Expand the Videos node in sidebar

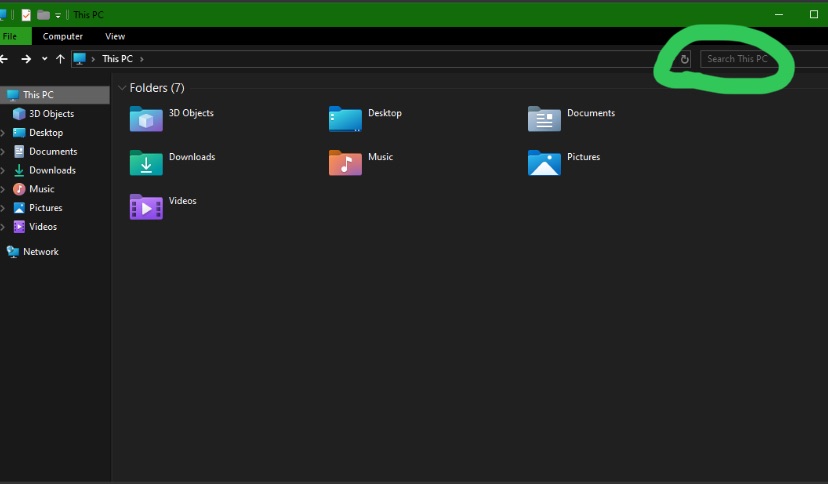pos(3,226)
